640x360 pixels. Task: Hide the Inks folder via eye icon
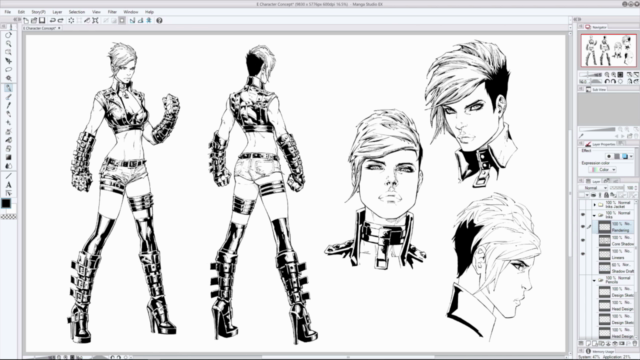pos(583,214)
